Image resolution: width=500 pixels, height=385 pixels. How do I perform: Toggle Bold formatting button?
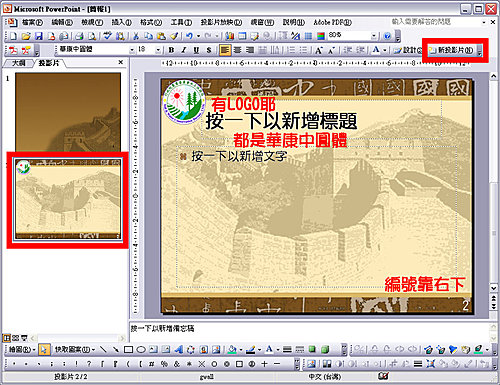coord(171,50)
